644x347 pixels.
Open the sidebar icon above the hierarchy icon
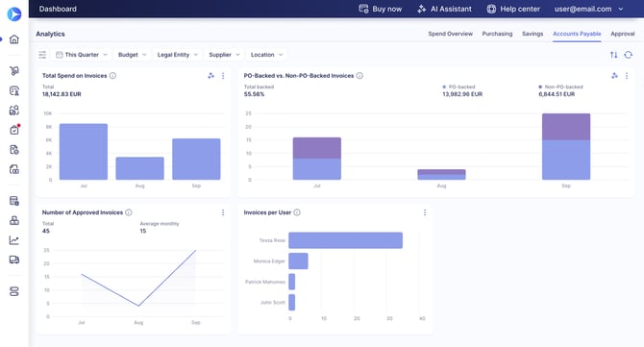[x=14, y=201]
